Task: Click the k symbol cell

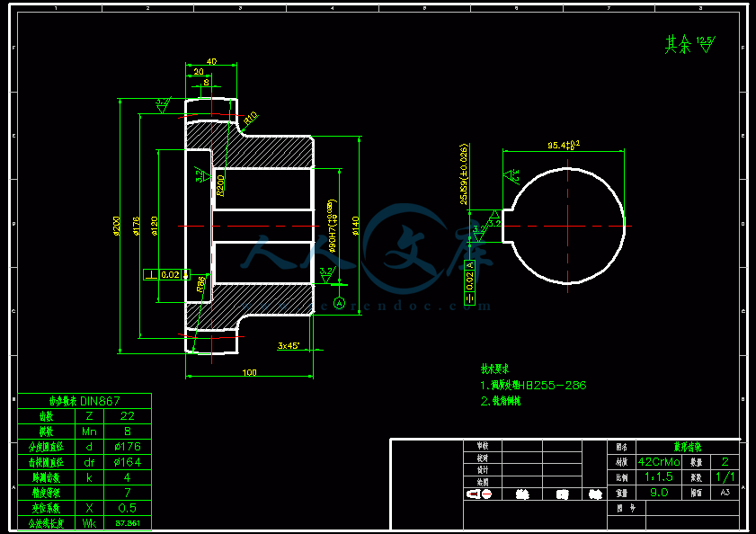Action: [89, 477]
